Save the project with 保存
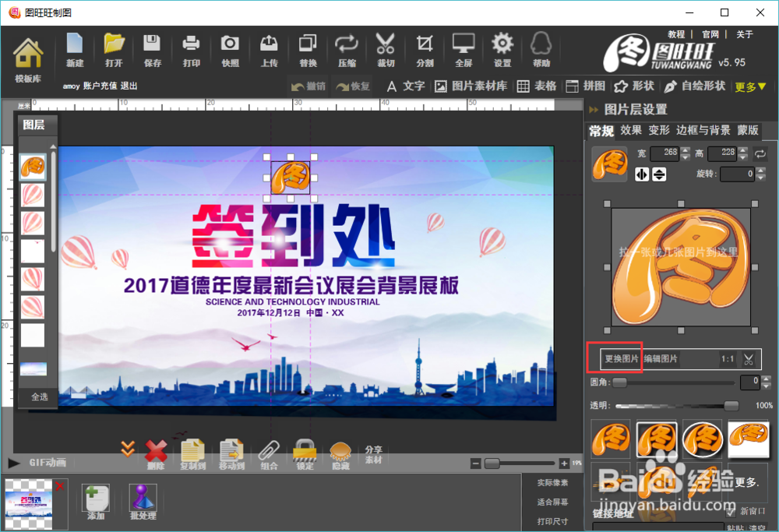 (152, 50)
